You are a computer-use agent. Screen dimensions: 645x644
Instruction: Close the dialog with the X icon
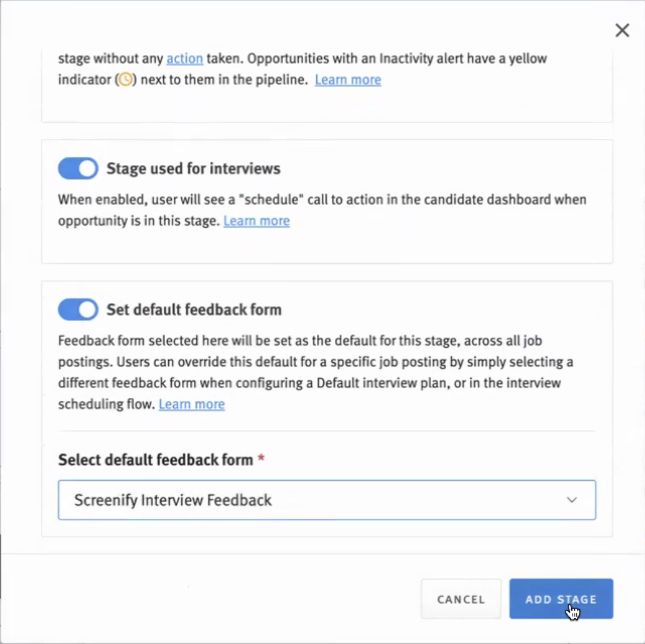click(622, 31)
